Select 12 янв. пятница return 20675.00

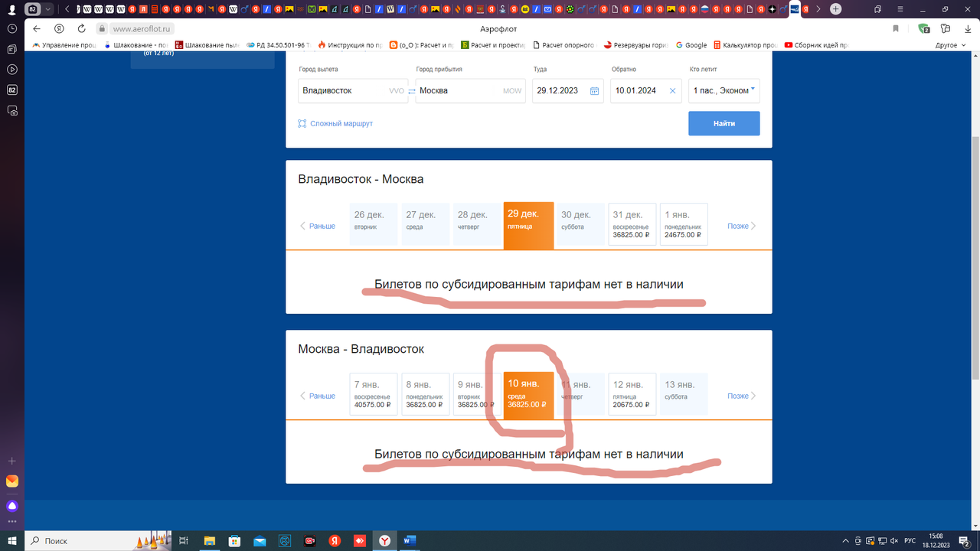[x=632, y=394]
